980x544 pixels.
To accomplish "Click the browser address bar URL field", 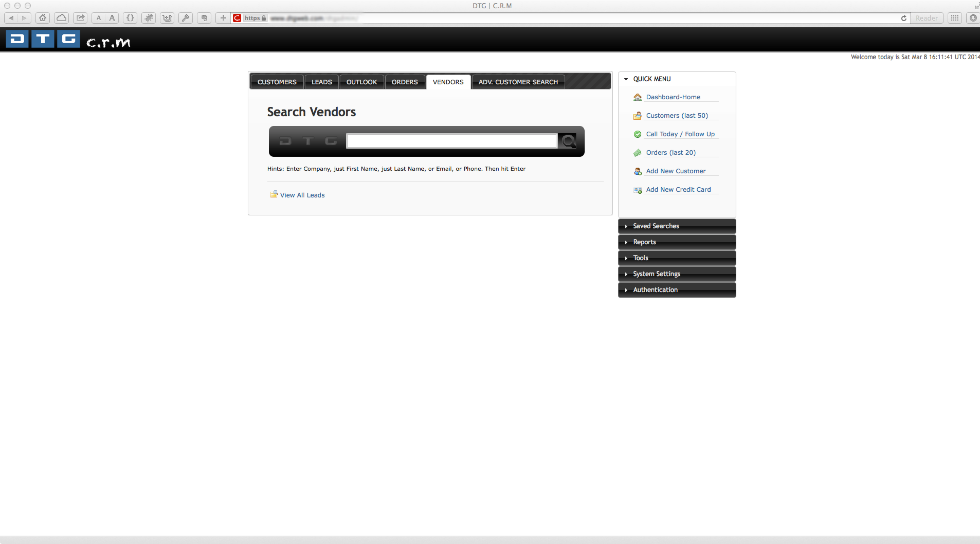I will pos(571,18).
